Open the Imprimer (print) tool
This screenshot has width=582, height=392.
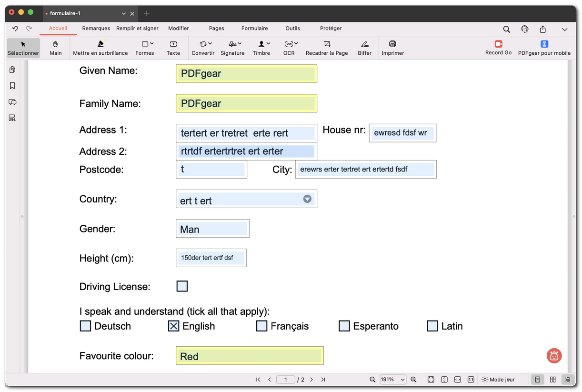pyautogui.click(x=392, y=48)
